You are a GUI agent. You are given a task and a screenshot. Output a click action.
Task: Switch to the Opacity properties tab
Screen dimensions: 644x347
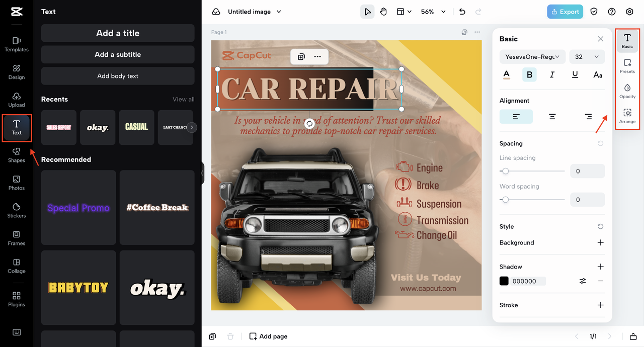pyautogui.click(x=627, y=91)
